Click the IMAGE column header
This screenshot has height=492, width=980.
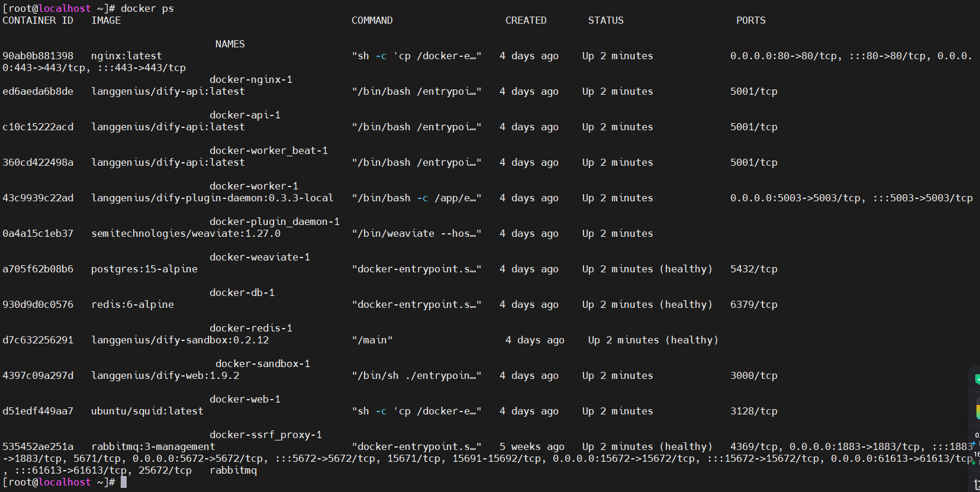click(106, 20)
